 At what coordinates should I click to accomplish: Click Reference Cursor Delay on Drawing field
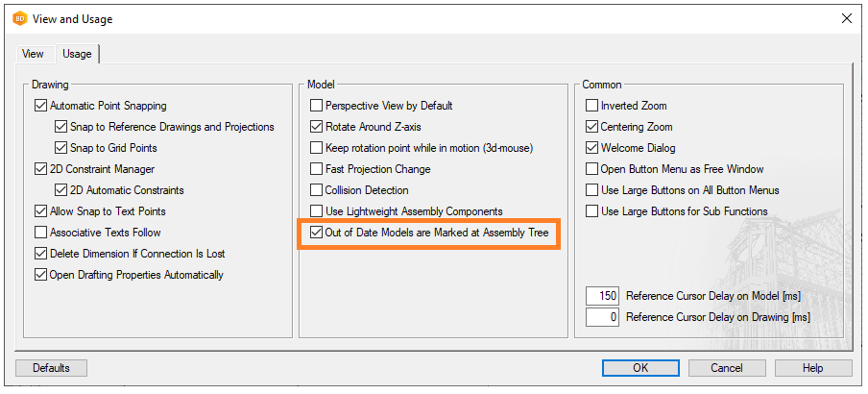602,317
